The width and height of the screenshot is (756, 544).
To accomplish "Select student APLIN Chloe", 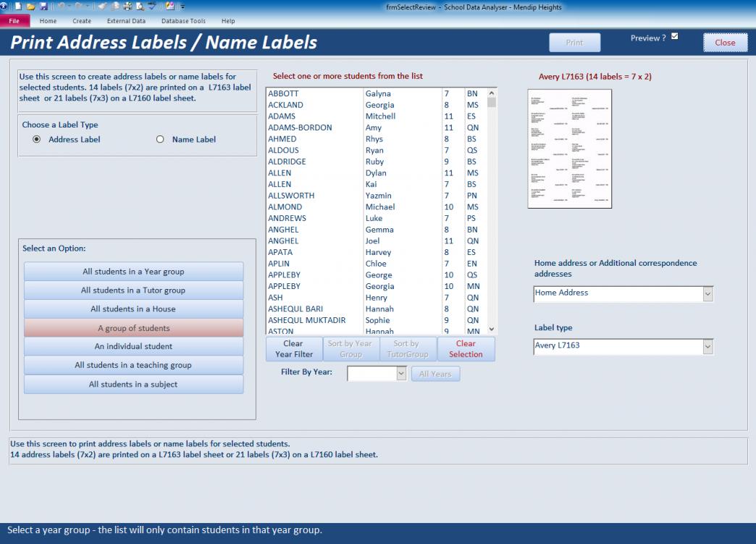I will pyautogui.click(x=376, y=264).
